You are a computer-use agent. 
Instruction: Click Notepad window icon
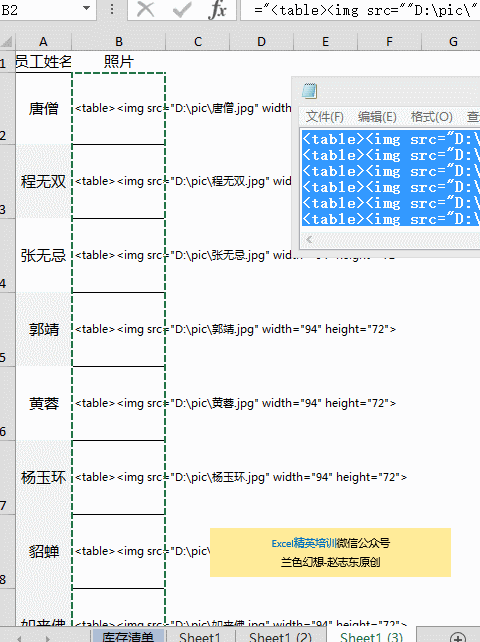tap(310, 91)
